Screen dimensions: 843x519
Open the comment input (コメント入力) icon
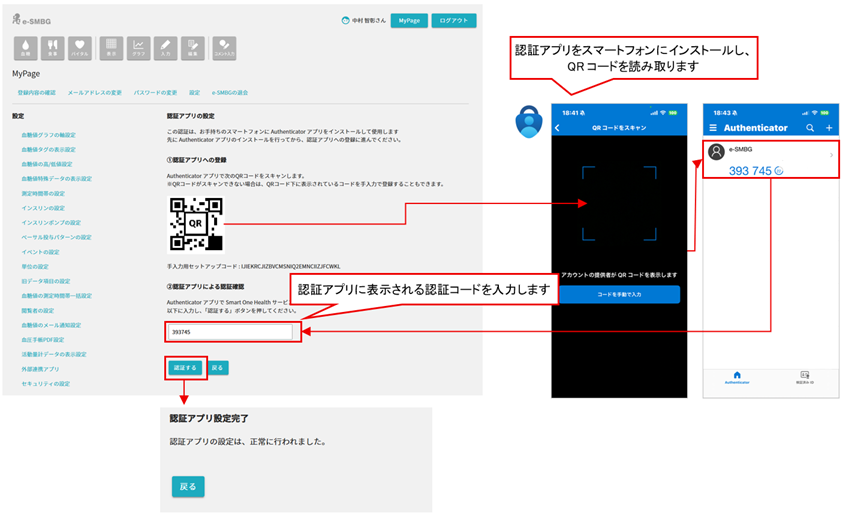(224, 48)
